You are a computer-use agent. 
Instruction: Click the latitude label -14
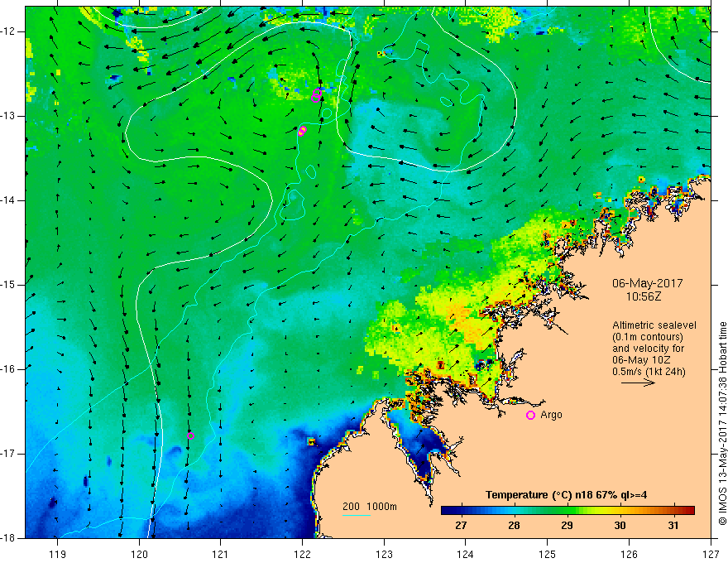tap(9, 200)
